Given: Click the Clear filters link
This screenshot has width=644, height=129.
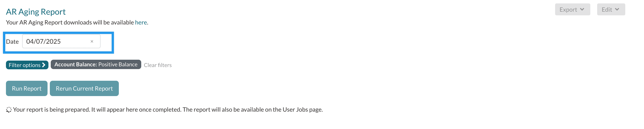Looking at the screenshot, I should (x=157, y=65).
